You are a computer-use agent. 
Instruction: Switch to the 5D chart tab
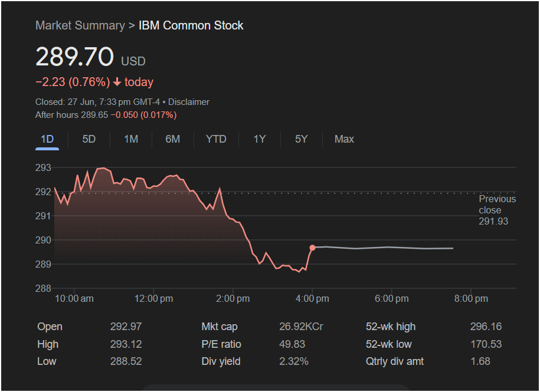(x=89, y=139)
